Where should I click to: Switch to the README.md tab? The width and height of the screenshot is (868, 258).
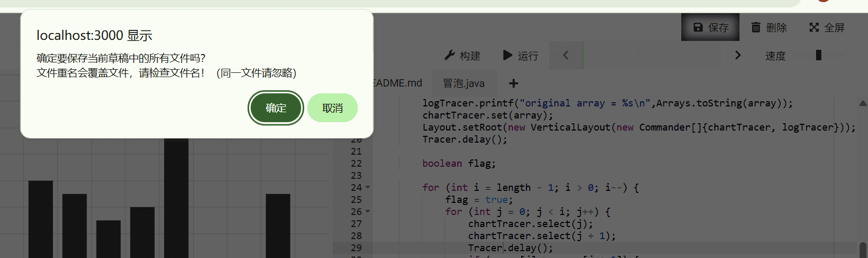click(x=398, y=83)
